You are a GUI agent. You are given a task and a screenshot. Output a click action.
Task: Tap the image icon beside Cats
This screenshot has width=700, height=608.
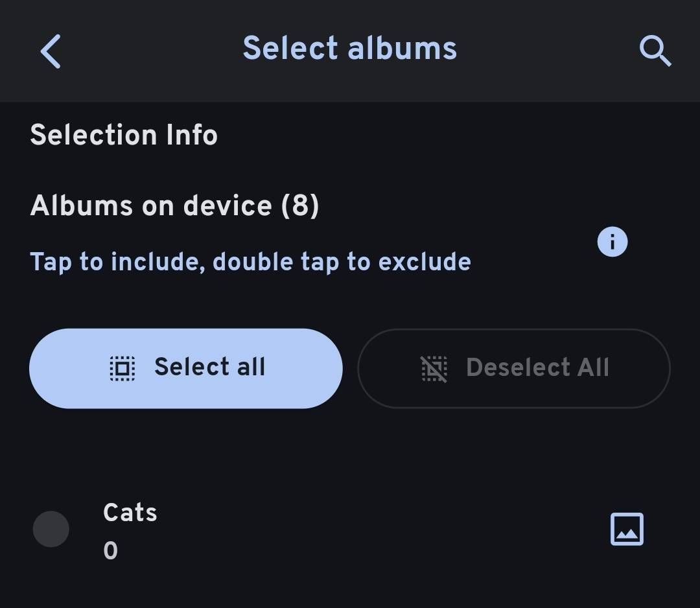point(627,530)
